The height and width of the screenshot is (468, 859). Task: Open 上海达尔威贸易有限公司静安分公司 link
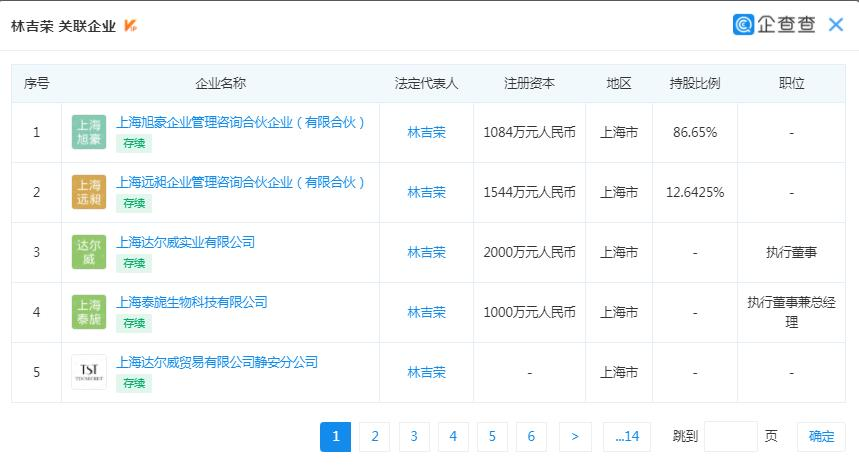(x=217, y=362)
